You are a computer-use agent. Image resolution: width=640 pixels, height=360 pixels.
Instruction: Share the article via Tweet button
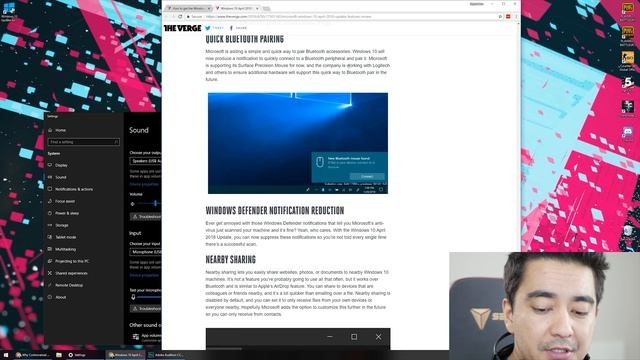click(214, 28)
